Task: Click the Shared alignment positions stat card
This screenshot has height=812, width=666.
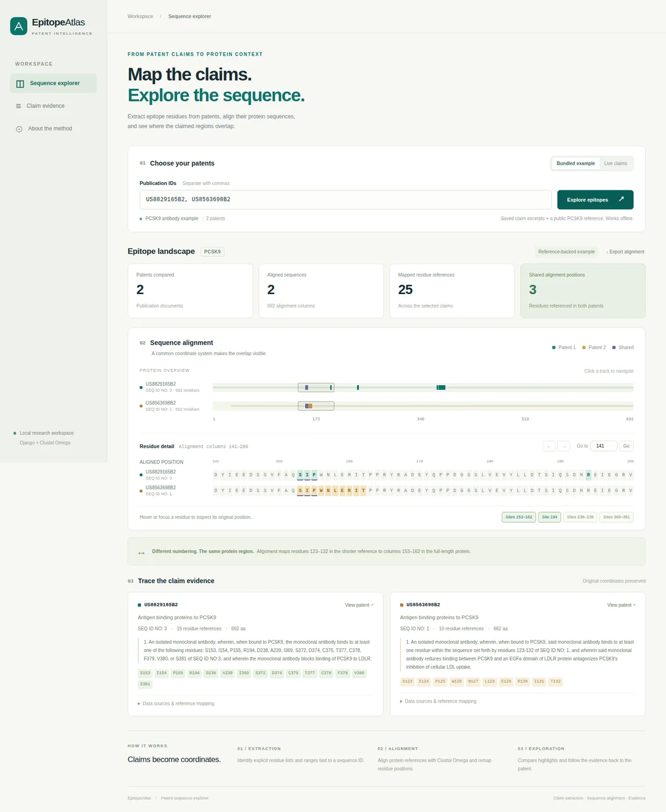Action: click(583, 291)
